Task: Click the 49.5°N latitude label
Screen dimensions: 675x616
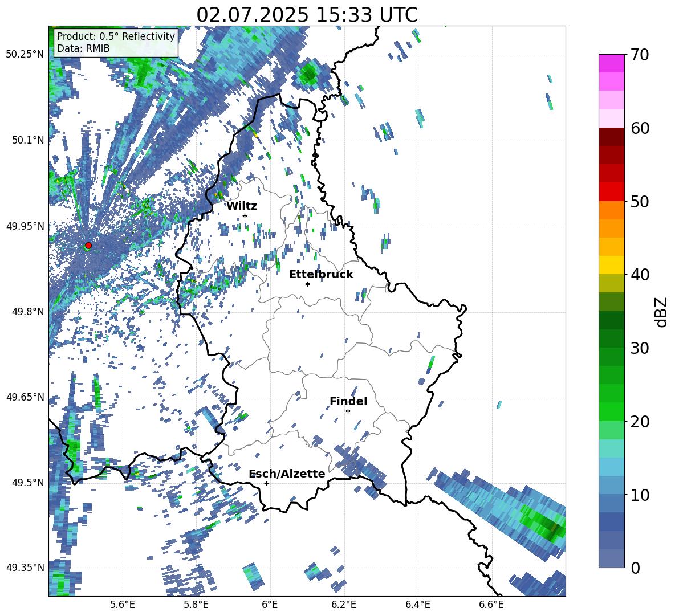Action: click(28, 482)
